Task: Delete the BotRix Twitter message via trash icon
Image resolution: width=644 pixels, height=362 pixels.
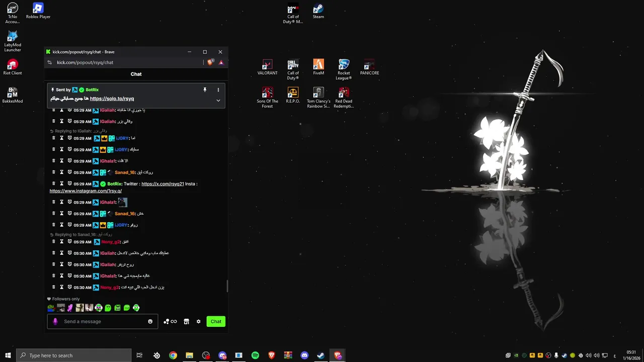Action: pos(54,184)
